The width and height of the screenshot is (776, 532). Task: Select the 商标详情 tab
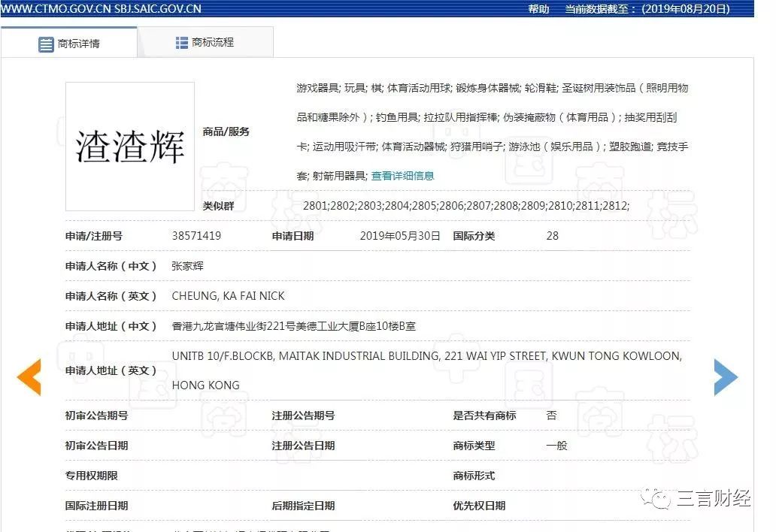(x=79, y=43)
